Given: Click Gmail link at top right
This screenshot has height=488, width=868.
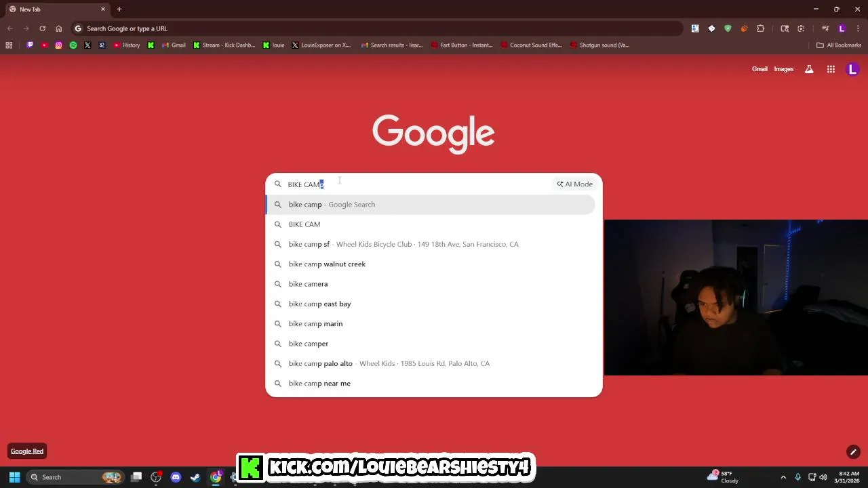Looking at the screenshot, I should [x=759, y=69].
